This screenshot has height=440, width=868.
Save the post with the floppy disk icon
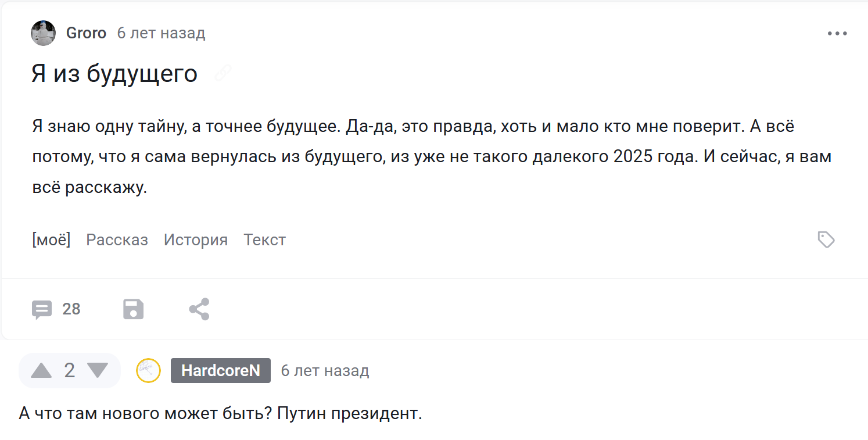134,309
